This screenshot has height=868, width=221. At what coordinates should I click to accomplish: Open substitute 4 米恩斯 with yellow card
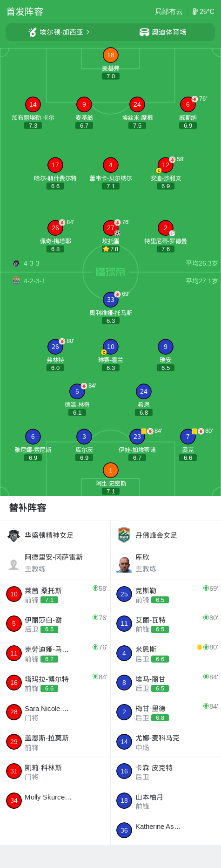pos(166,653)
